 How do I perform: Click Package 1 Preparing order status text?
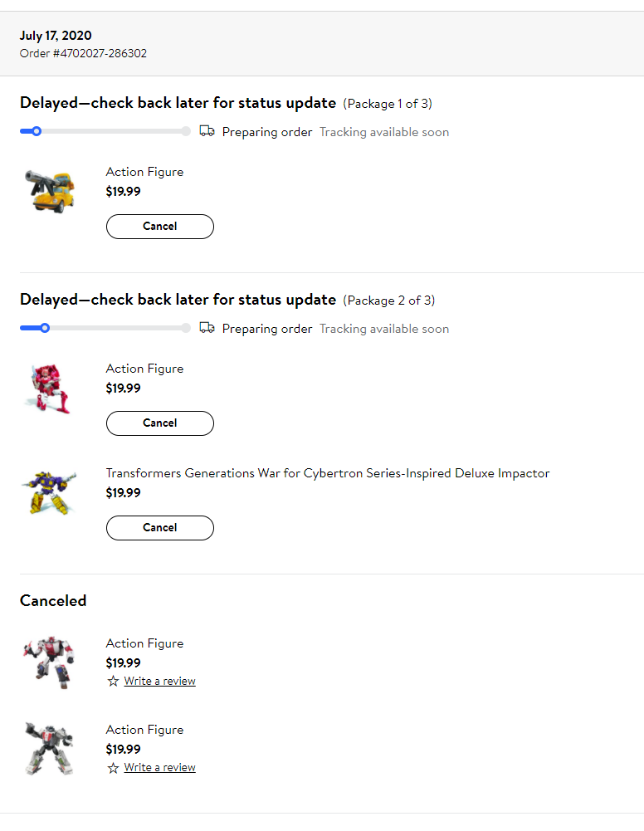267,132
